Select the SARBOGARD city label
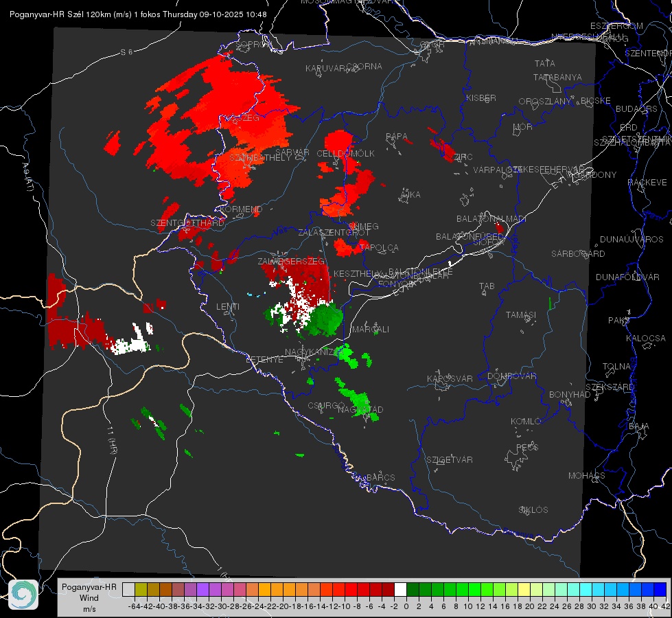Image resolution: width=672 pixels, height=618 pixels. [x=578, y=254]
